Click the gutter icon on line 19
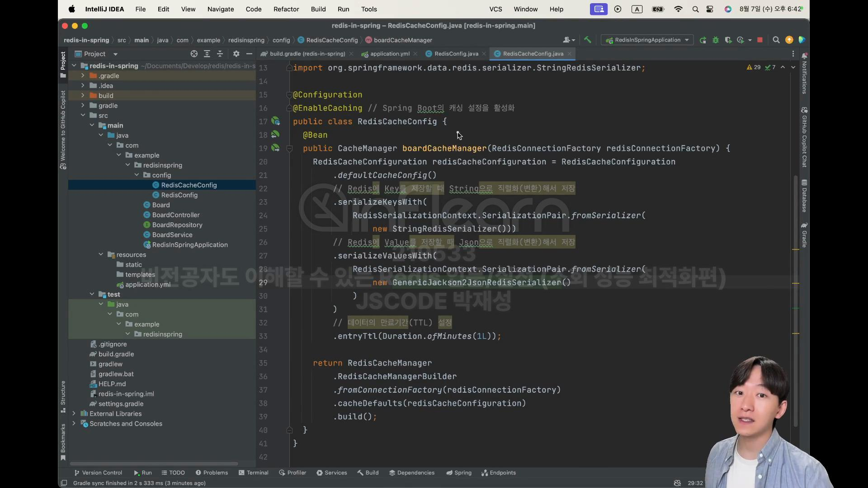The width and height of the screenshot is (868, 488). click(x=275, y=148)
